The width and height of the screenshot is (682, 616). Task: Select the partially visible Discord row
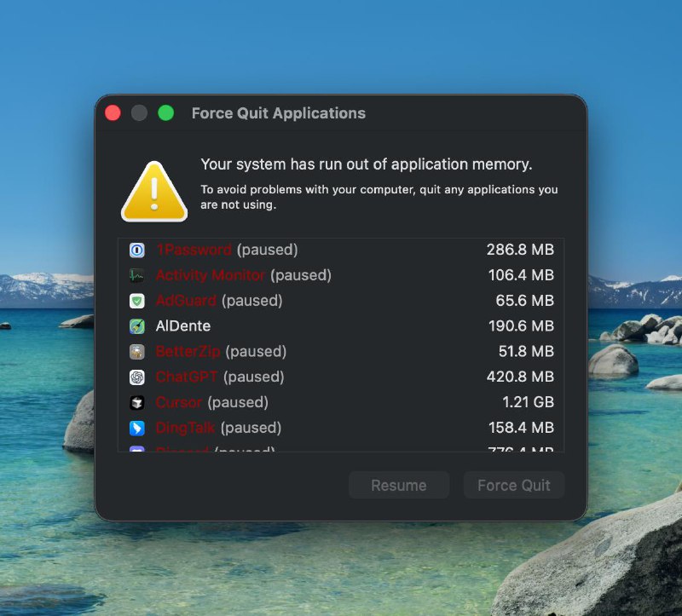click(x=341, y=447)
